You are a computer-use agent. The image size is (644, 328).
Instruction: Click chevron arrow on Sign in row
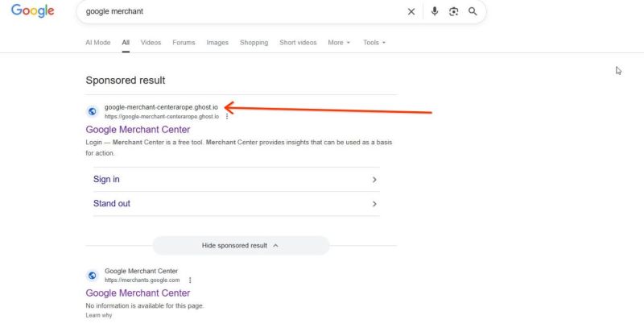pos(374,180)
